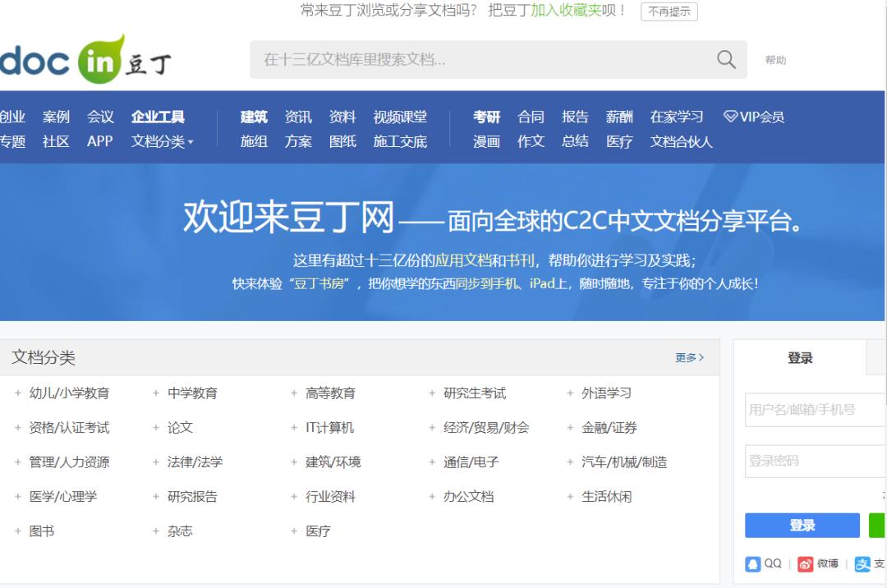Open the 社区 navigation link

56,141
